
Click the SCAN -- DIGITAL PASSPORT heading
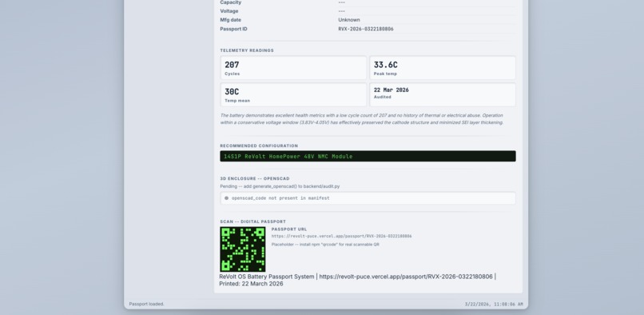pos(252,221)
